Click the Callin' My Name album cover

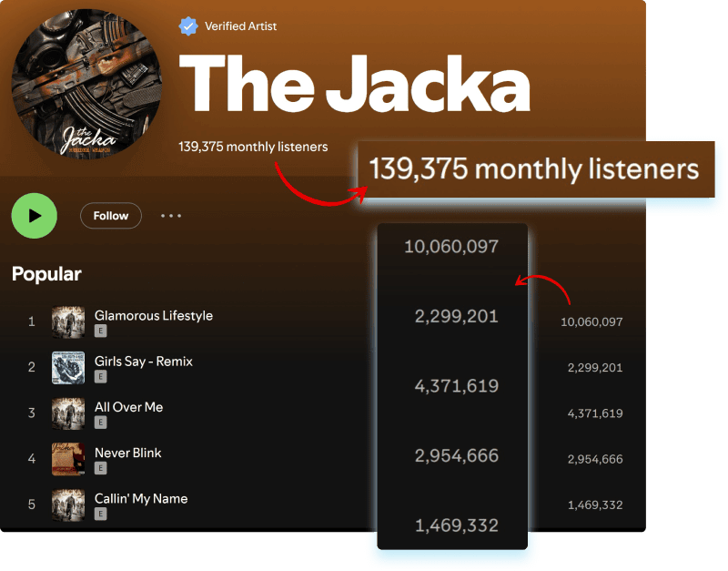tap(68, 505)
